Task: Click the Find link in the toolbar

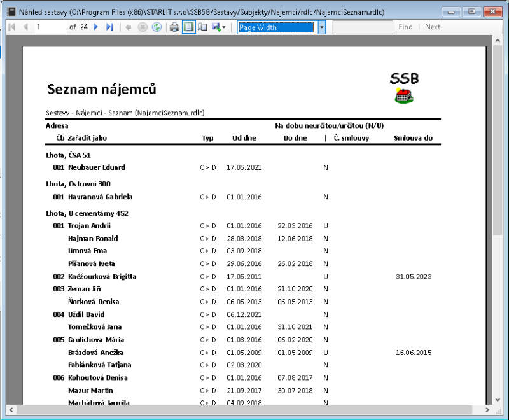Action: pos(405,27)
